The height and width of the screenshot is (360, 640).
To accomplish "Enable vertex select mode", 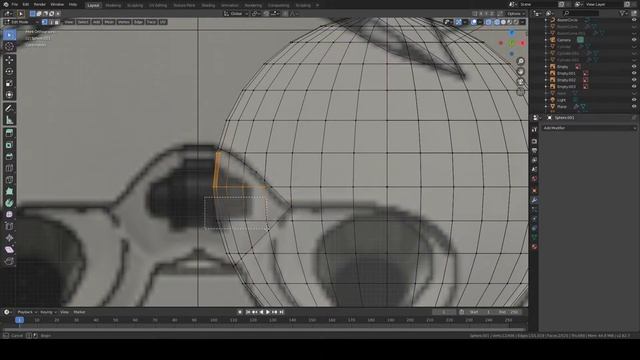I will click(44, 22).
